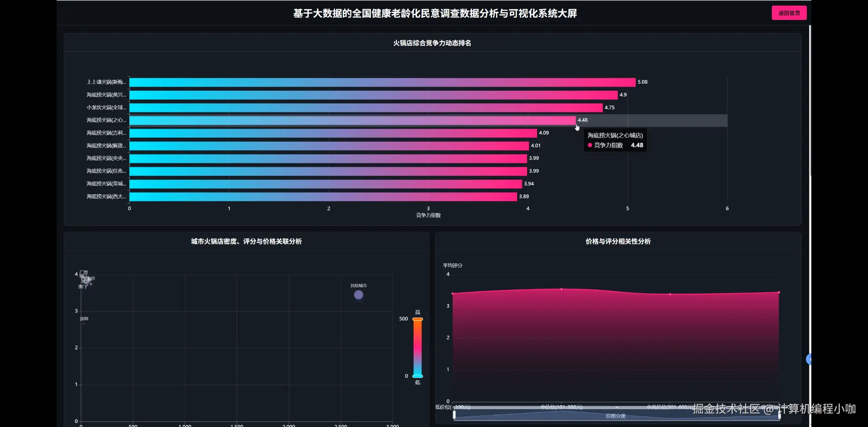Viewport: 868px width, 427px height.
Task: Click the 上上谦火锅(新梅... axis label
Action: (107, 82)
